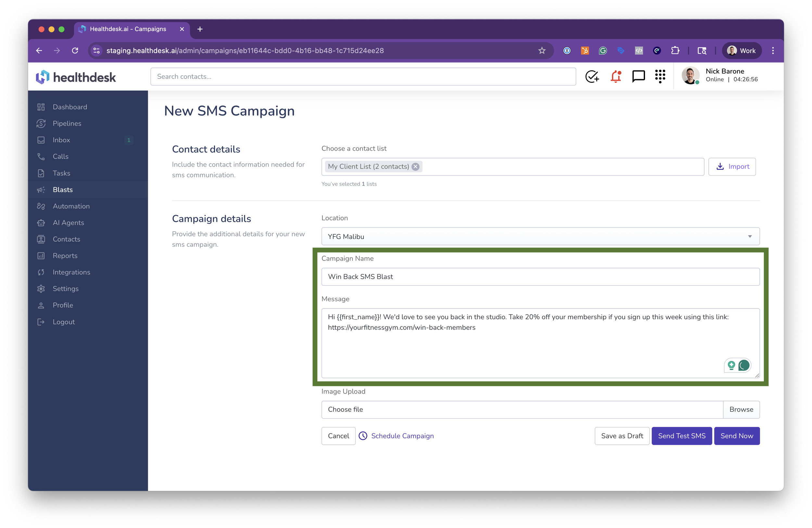Open Chrome Work profile menu
The image size is (812, 528).
[x=742, y=50]
